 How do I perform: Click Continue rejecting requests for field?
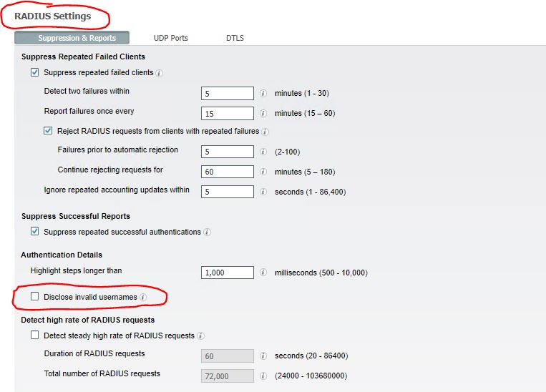point(228,172)
